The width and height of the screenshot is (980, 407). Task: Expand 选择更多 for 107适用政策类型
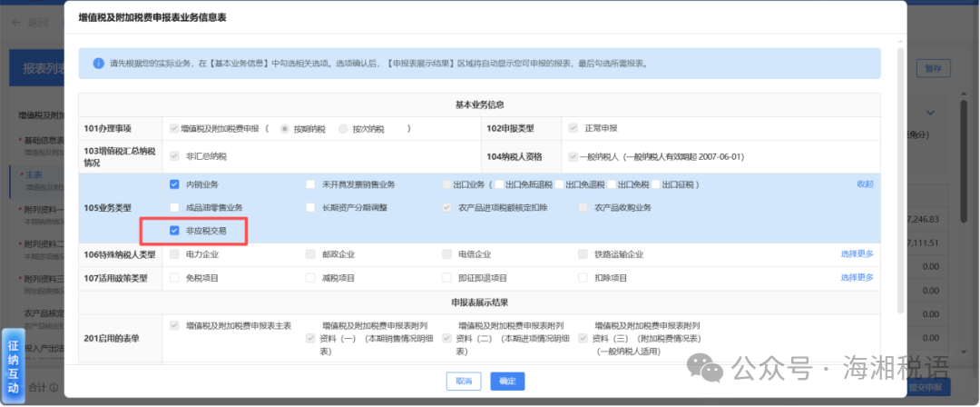coord(857,277)
